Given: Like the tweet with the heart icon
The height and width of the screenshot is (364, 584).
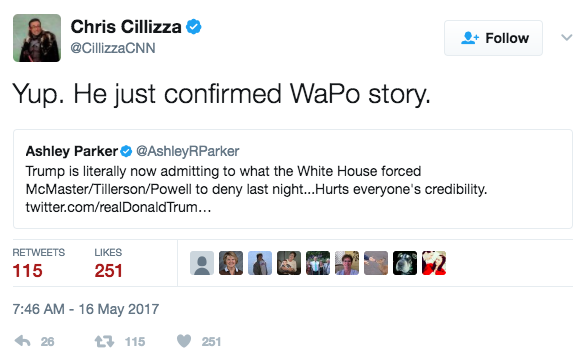Looking at the screenshot, I should tap(184, 341).
